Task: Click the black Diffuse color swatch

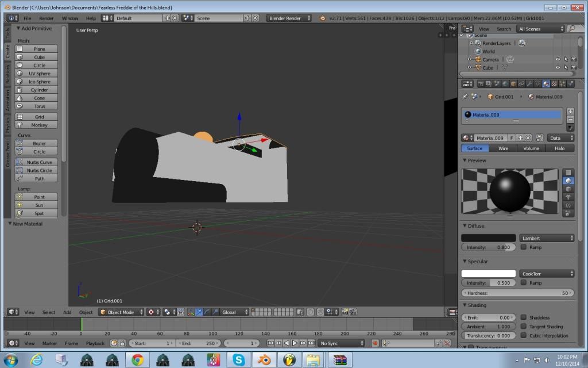Action: [x=488, y=237]
